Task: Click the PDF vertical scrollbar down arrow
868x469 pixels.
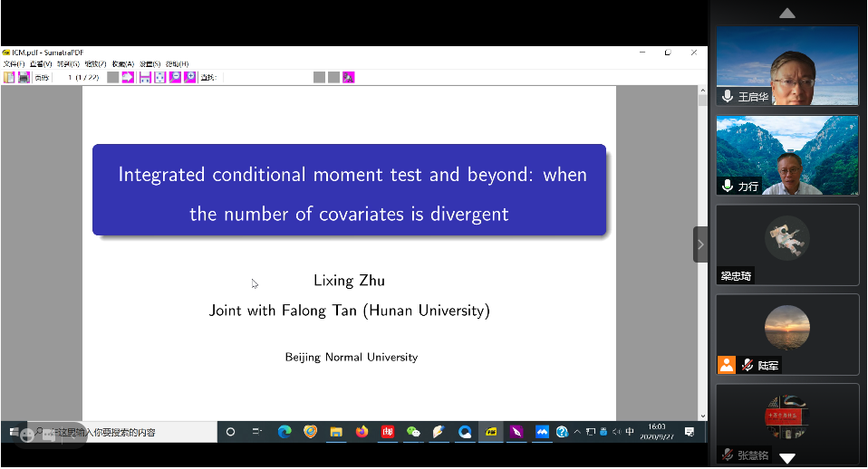Action: [702, 416]
